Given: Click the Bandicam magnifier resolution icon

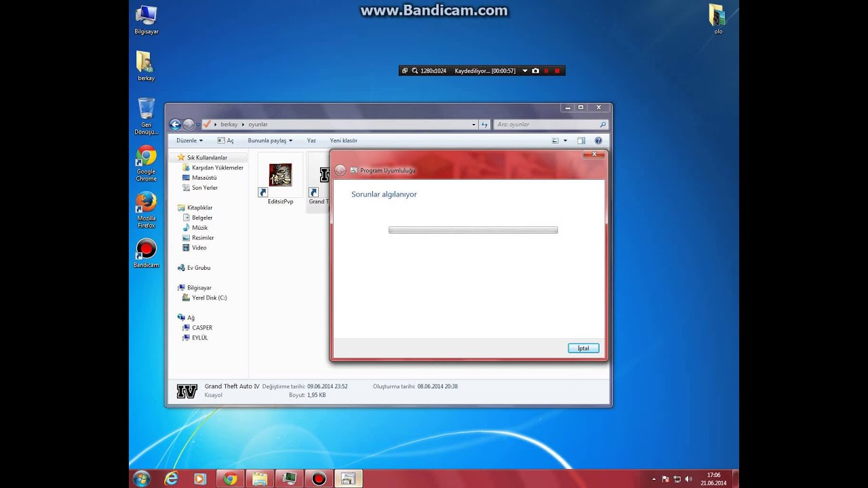Looking at the screenshot, I should pyautogui.click(x=415, y=70).
